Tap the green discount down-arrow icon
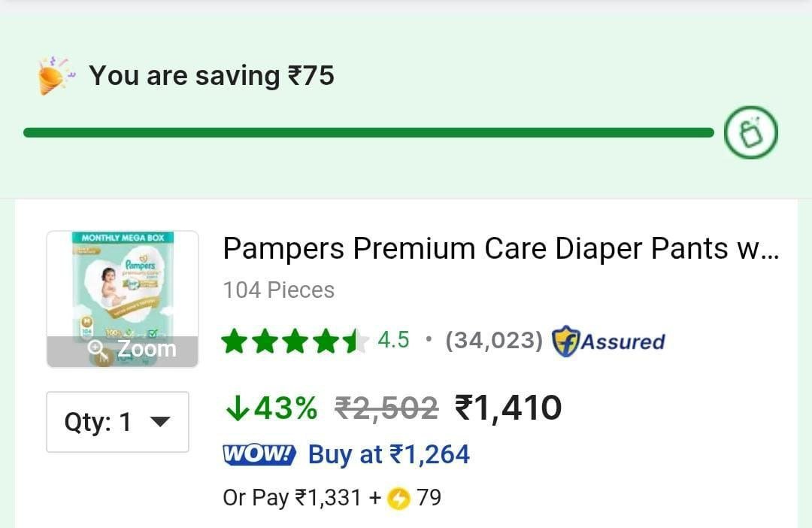The image size is (812, 528). 236,408
